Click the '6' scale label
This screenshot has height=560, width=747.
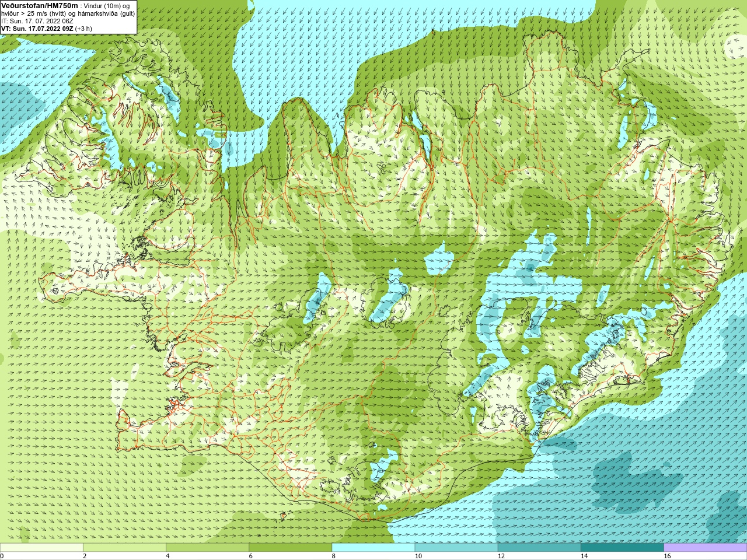pyautogui.click(x=251, y=556)
